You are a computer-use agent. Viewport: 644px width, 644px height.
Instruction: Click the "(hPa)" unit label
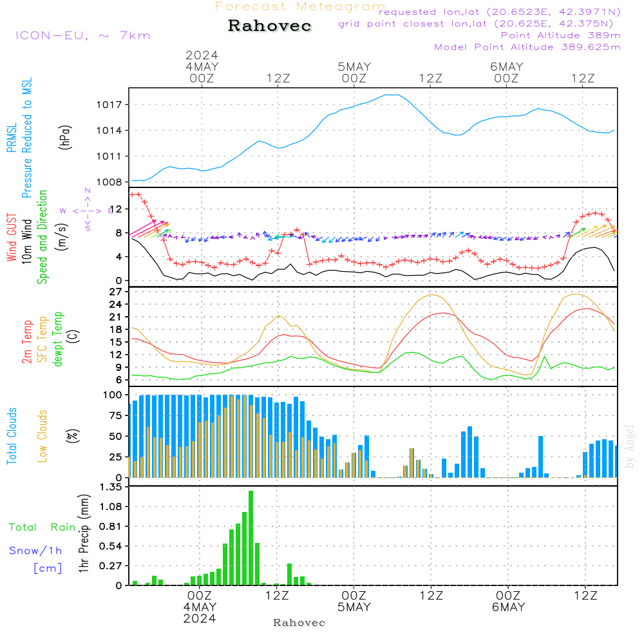65,137
